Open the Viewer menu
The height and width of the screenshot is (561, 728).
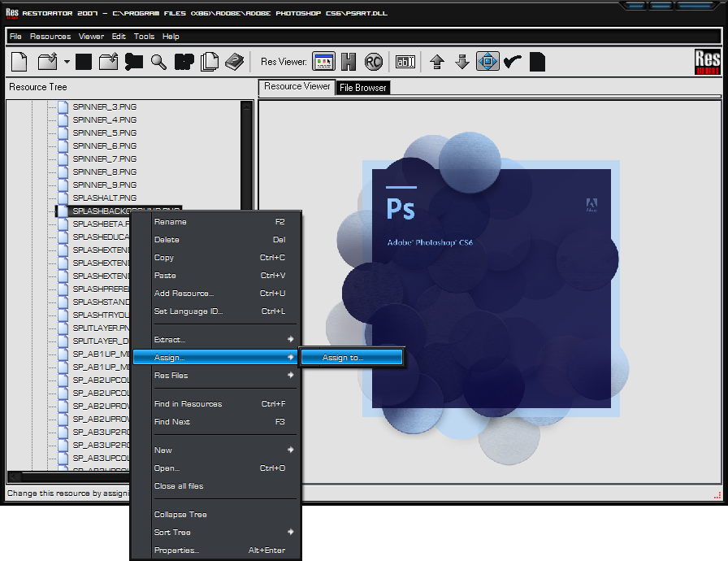(91, 37)
